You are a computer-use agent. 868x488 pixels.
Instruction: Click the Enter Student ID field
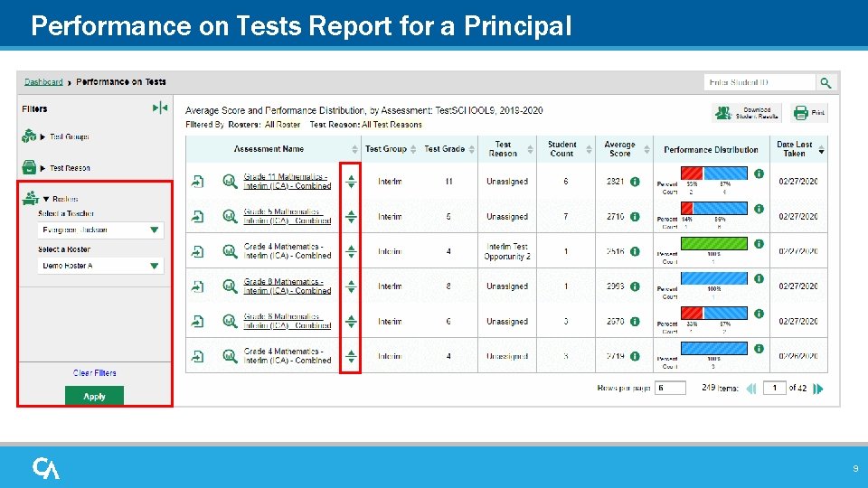(x=759, y=82)
